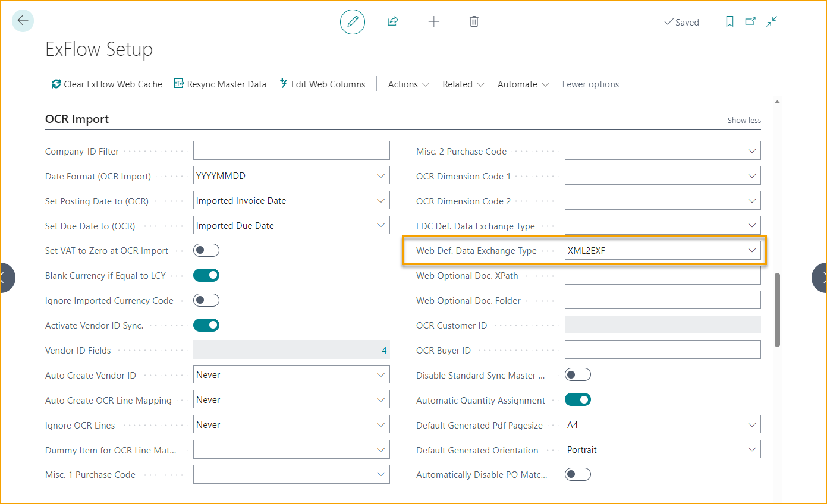Open page in new window icon
This screenshot has width=827, height=504.
(x=750, y=22)
